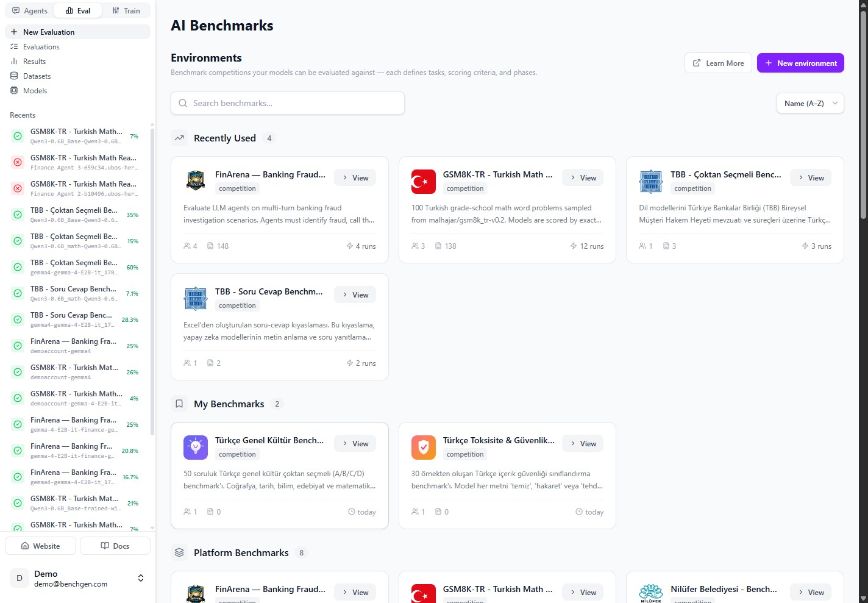Image resolution: width=868 pixels, height=603 pixels.
Task: Open the TBB Çoktan Seçmeli run scoring 35%
Action: [x=76, y=215]
